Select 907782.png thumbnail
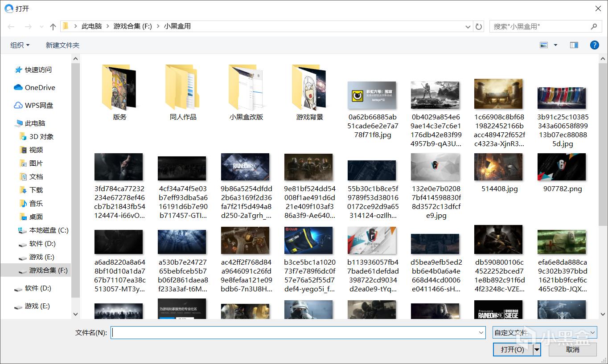Screen dimensions: 608x364 [562, 167]
